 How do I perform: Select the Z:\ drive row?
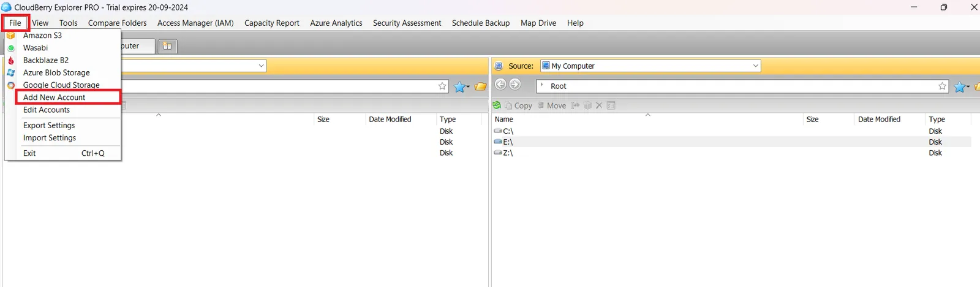(x=731, y=153)
